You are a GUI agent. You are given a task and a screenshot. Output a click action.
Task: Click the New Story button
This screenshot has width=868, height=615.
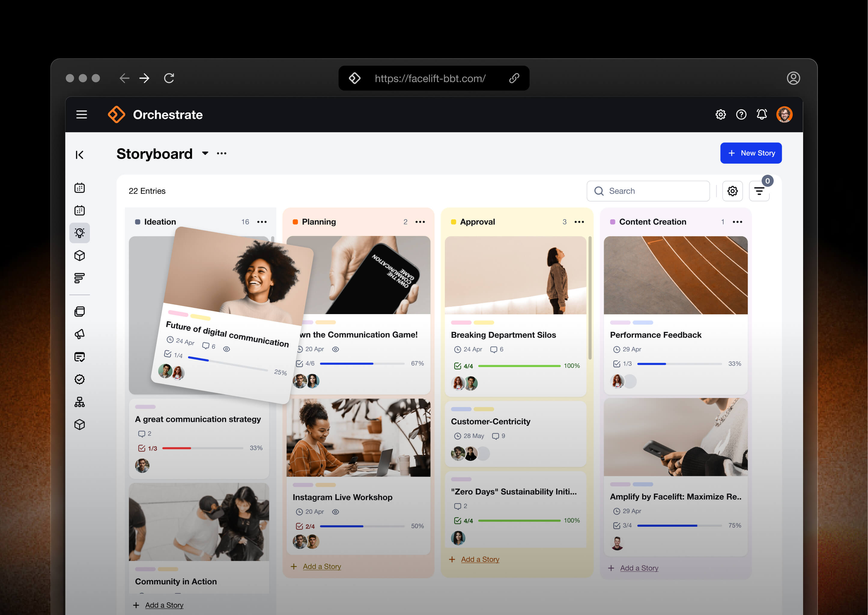[751, 153]
